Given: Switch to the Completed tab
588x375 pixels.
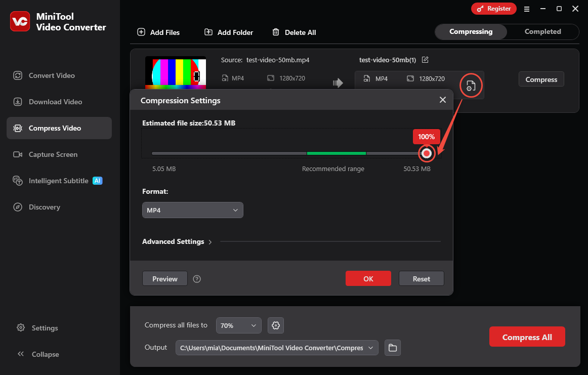Looking at the screenshot, I should (x=542, y=31).
